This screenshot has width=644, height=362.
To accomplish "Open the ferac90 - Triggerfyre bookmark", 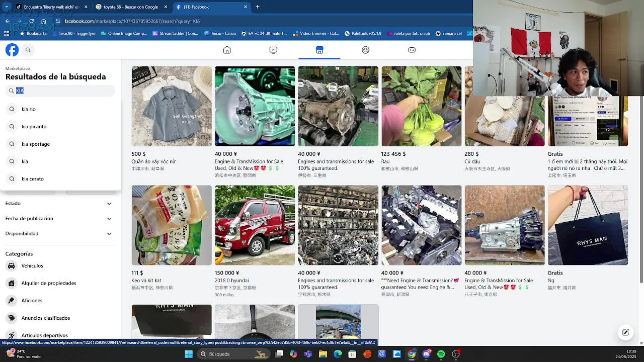I will [x=73, y=34].
